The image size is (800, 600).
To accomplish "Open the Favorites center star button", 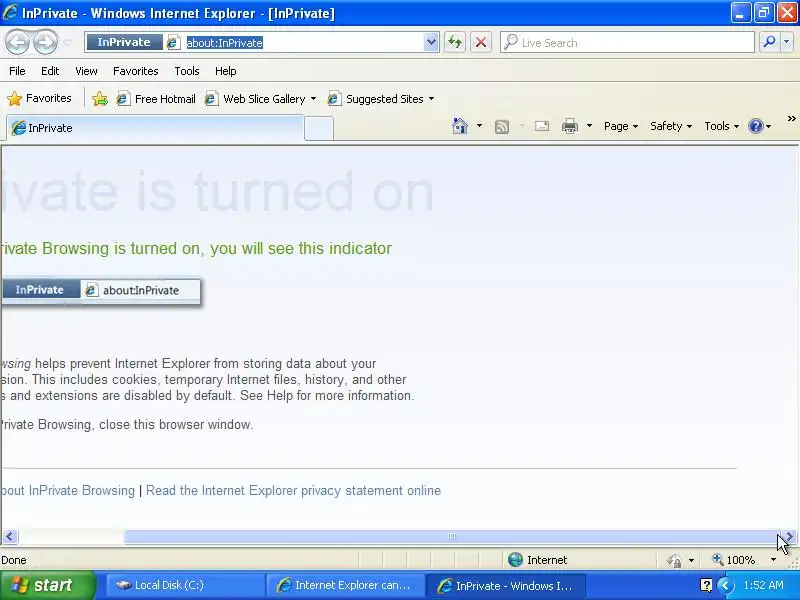I will 40,98.
